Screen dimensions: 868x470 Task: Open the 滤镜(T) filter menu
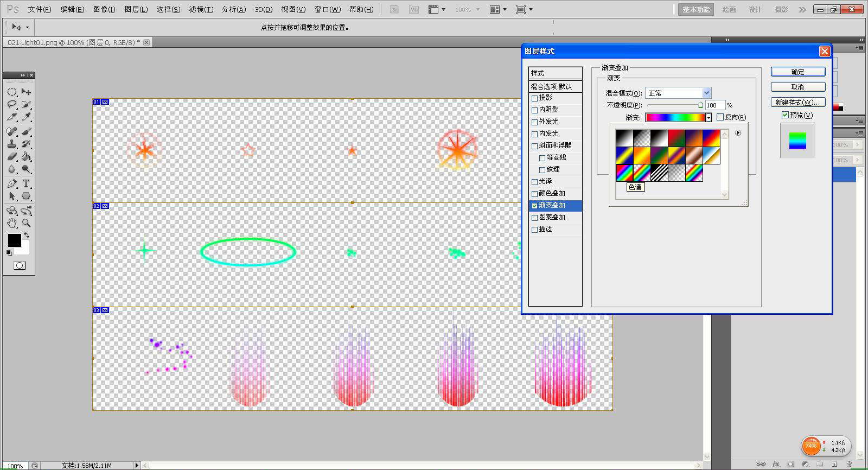(201, 10)
